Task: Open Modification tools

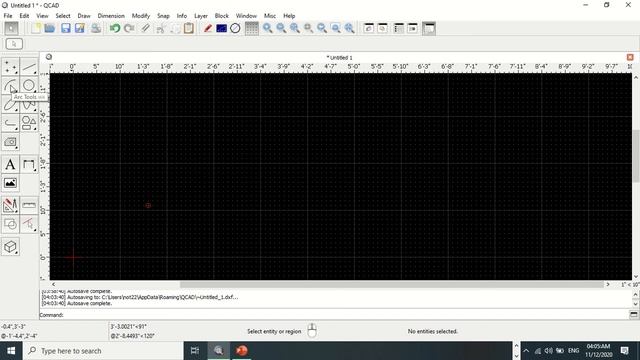Action: tap(10, 205)
